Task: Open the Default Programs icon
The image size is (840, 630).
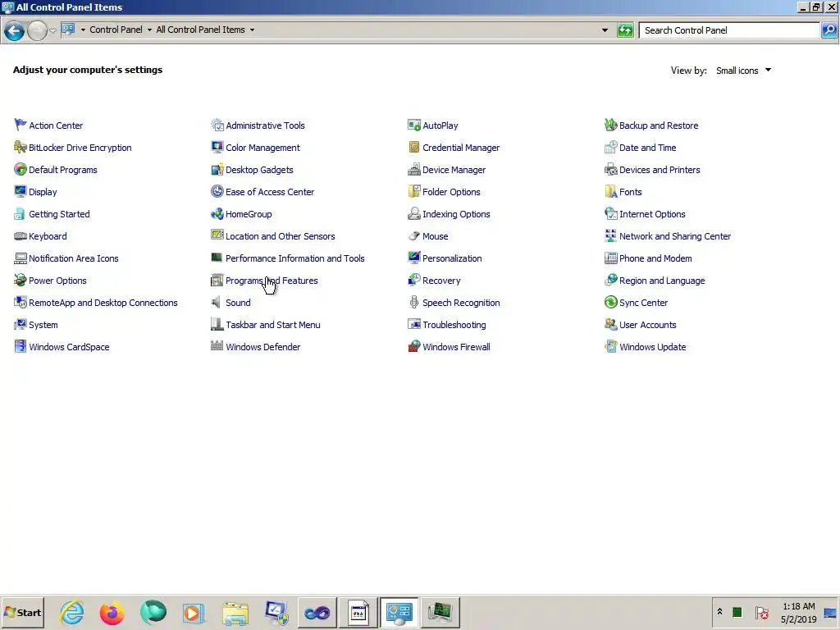Action: coord(21,169)
